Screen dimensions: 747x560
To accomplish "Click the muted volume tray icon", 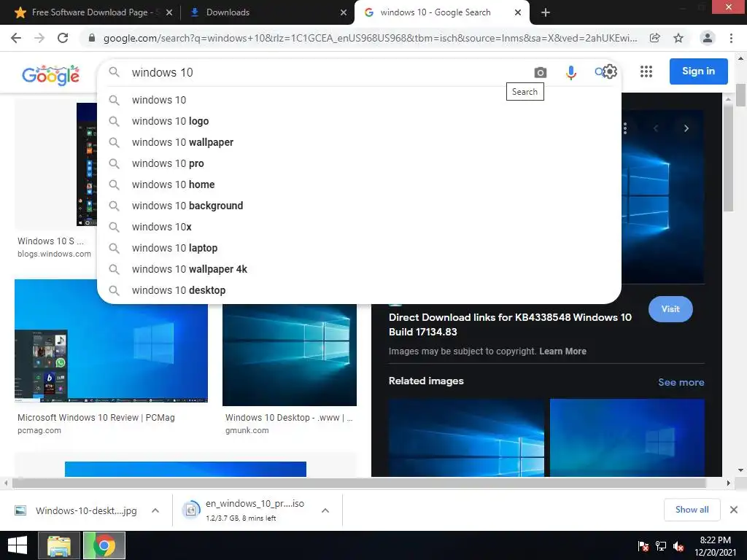I will [678, 546].
